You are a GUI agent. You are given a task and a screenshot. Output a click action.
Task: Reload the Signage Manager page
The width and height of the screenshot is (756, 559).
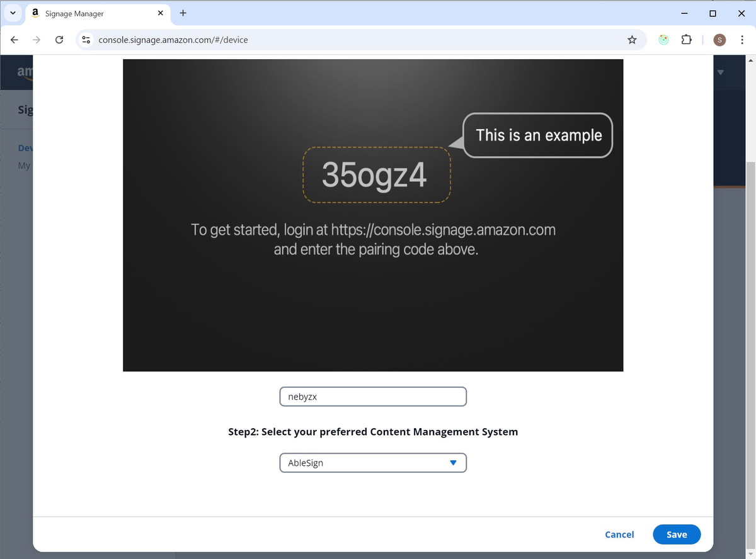coord(59,40)
